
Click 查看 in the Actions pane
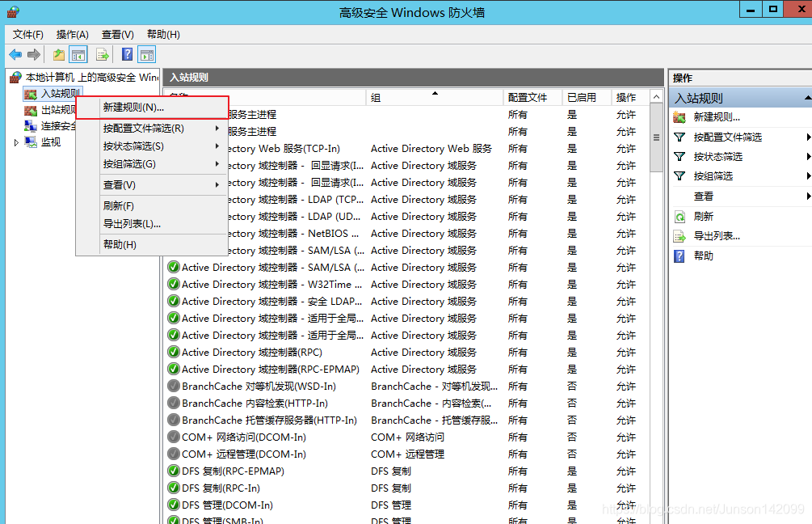coord(703,196)
